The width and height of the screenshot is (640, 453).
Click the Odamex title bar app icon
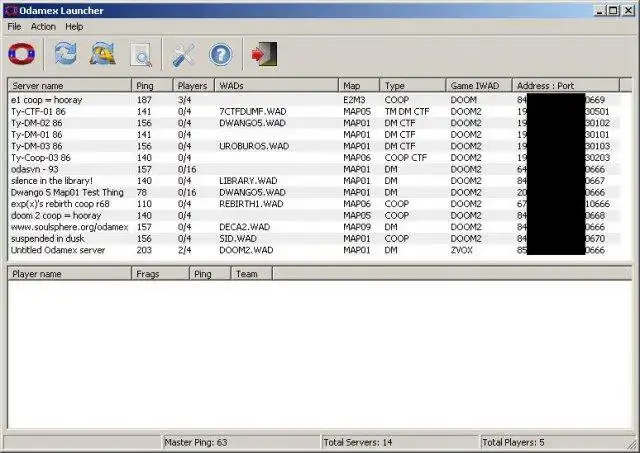11,10
